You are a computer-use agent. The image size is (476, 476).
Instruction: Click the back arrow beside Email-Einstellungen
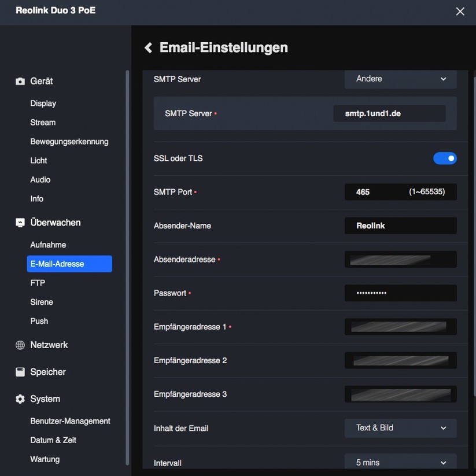148,47
